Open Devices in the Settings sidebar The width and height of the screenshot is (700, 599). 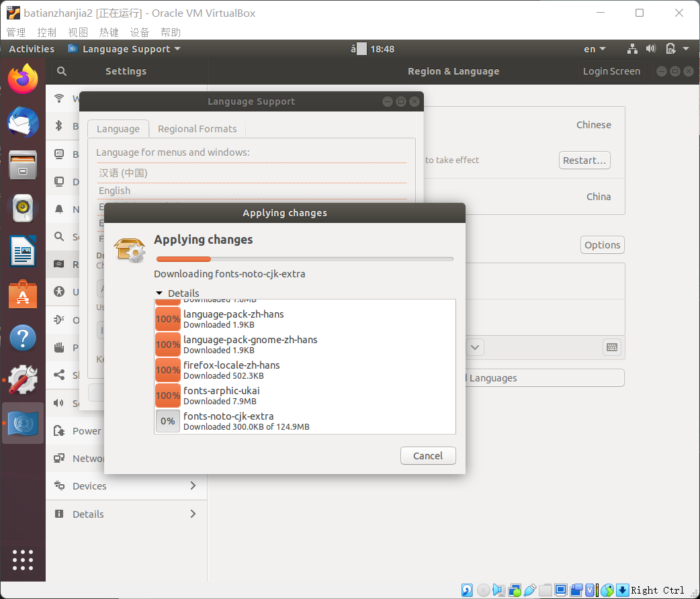pos(126,486)
